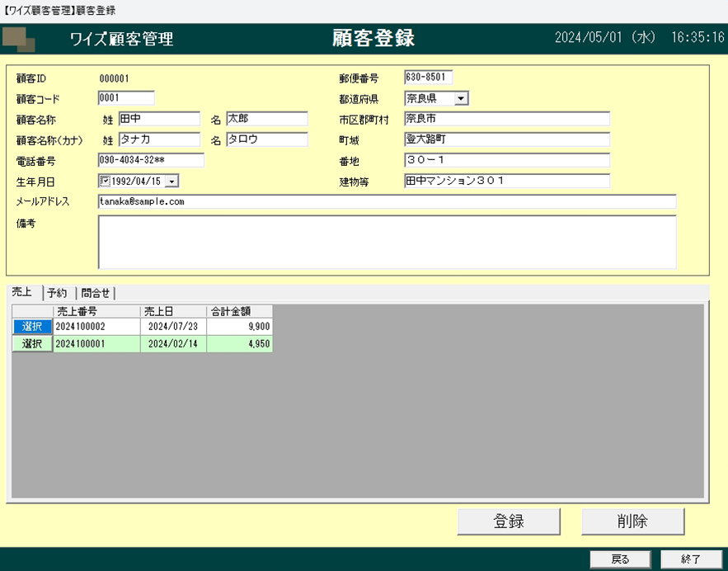Image resolution: width=728 pixels, height=571 pixels.
Task: Sort by the 売上日 column header
Action: [173, 311]
